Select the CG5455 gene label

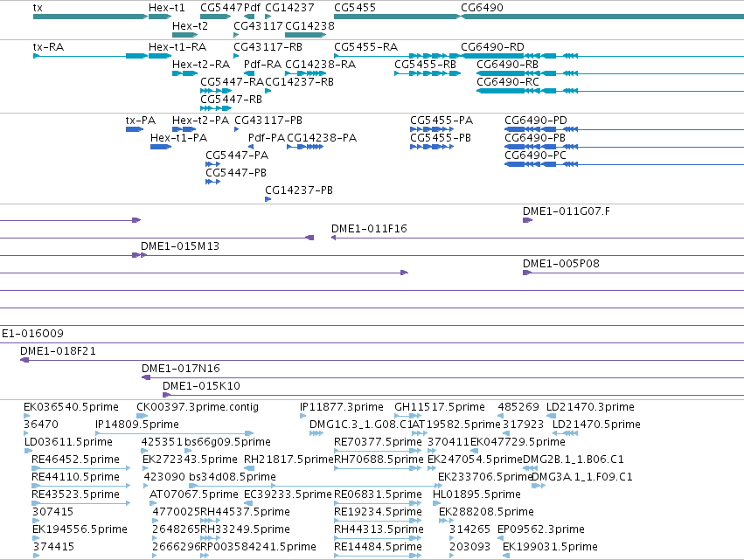pyautogui.click(x=355, y=8)
